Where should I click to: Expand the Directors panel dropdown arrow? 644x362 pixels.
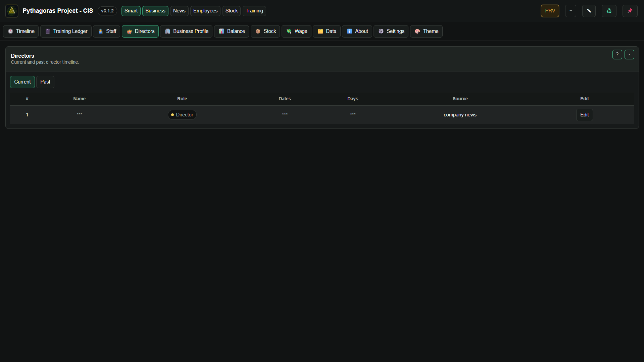pyautogui.click(x=629, y=54)
